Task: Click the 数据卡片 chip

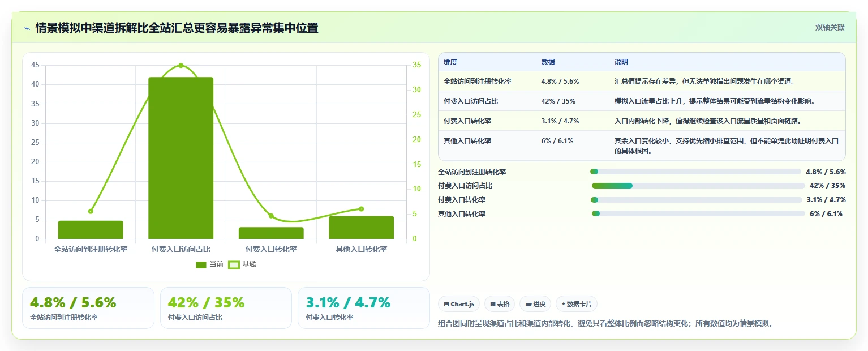Action: [x=577, y=304]
